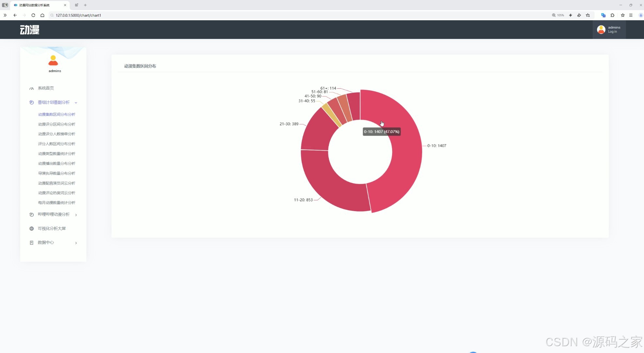Click the admins avatar in top header
644x353 pixels.
[601, 30]
